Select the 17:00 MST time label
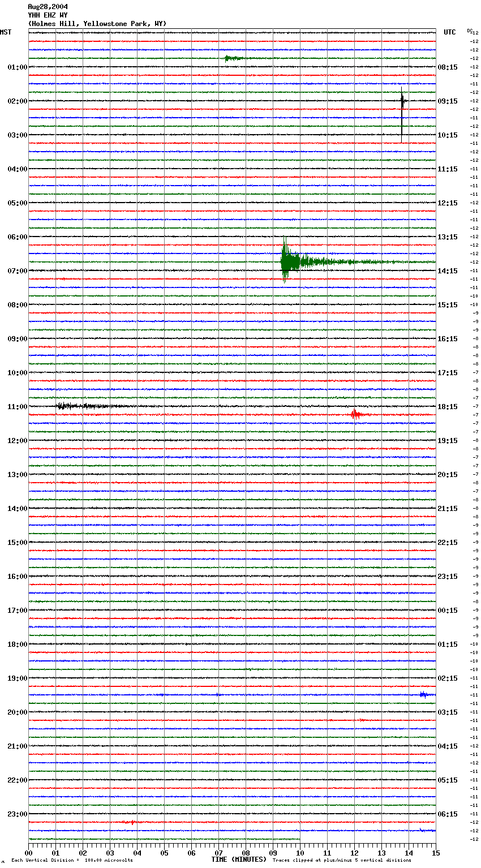481x868 pixels. pyautogui.click(x=18, y=611)
